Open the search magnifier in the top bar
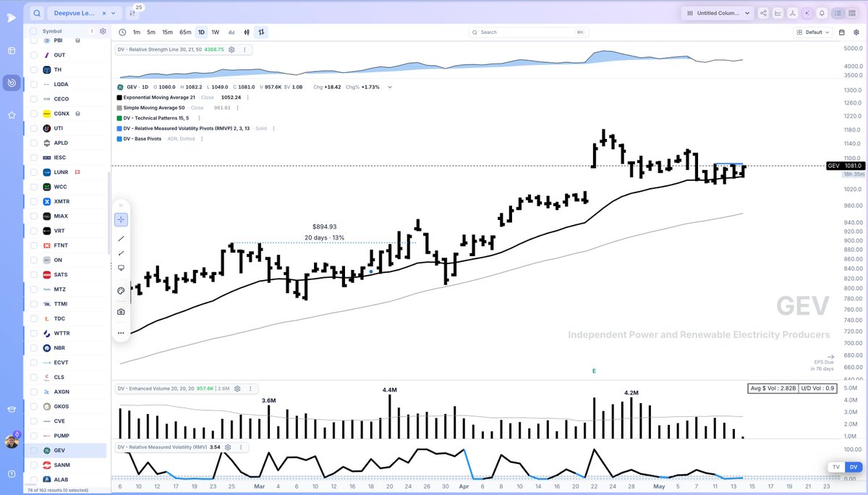 coord(37,12)
